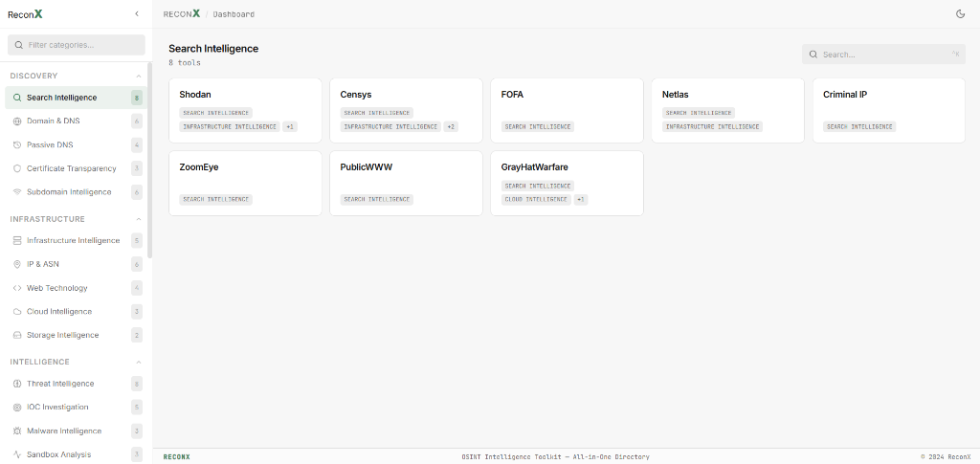This screenshot has width=980, height=464.
Task: Click the Cloud Intelligence cloud icon
Action: [17, 312]
